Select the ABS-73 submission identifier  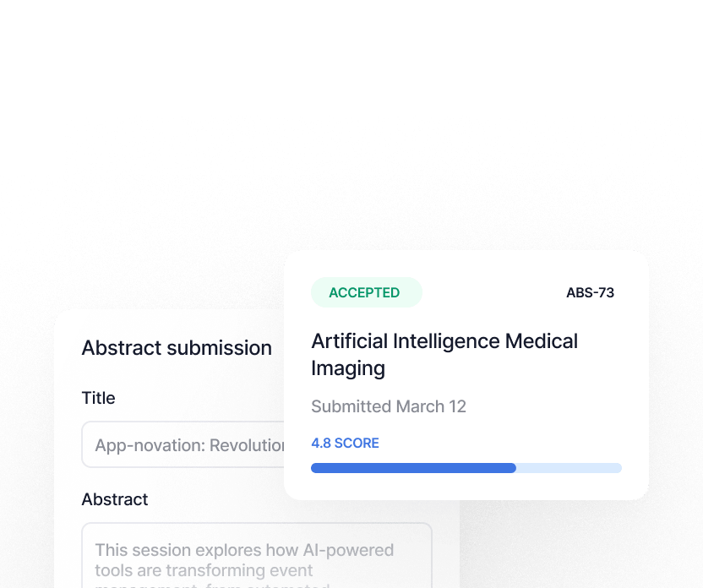click(590, 292)
